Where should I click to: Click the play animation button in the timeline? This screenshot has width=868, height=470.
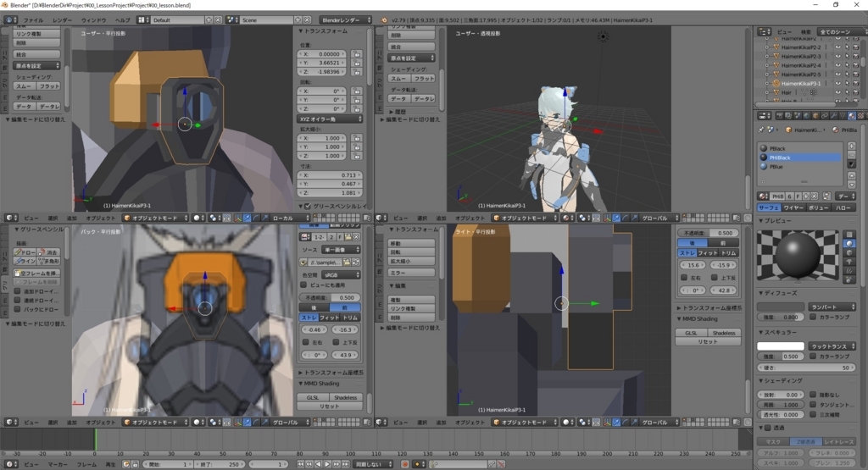(327, 464)
